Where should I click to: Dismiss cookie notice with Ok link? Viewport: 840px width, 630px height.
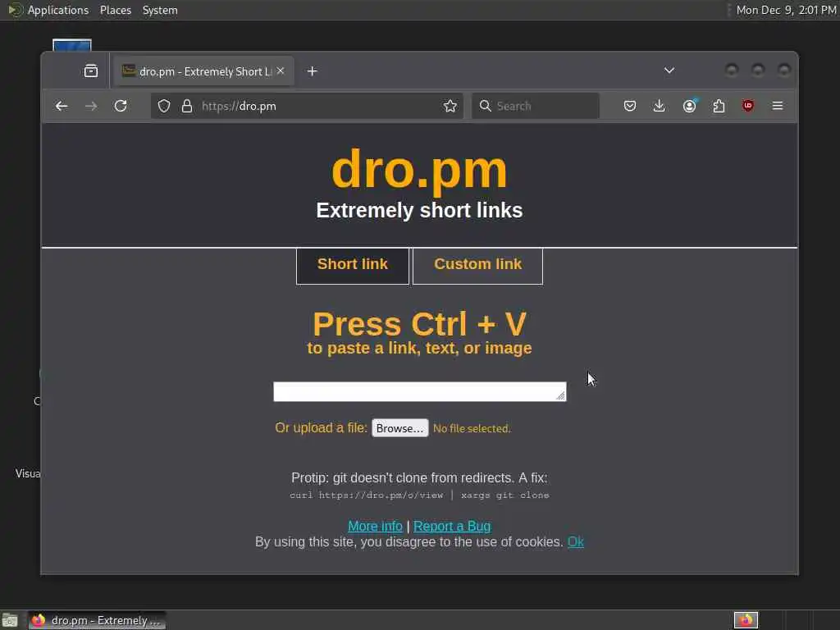pos(575,541)
